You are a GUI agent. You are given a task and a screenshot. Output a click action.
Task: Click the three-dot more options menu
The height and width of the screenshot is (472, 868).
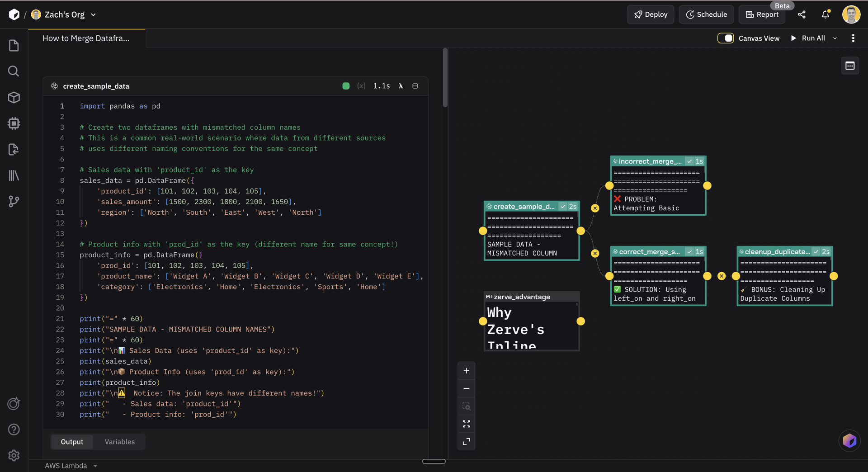coord(853,38)
